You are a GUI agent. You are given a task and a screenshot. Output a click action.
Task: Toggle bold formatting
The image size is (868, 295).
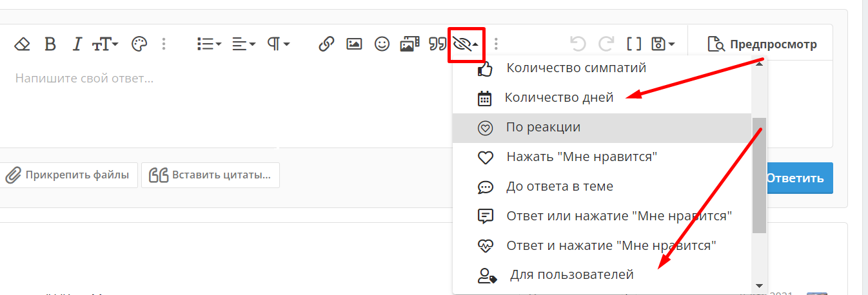(50, 44)
